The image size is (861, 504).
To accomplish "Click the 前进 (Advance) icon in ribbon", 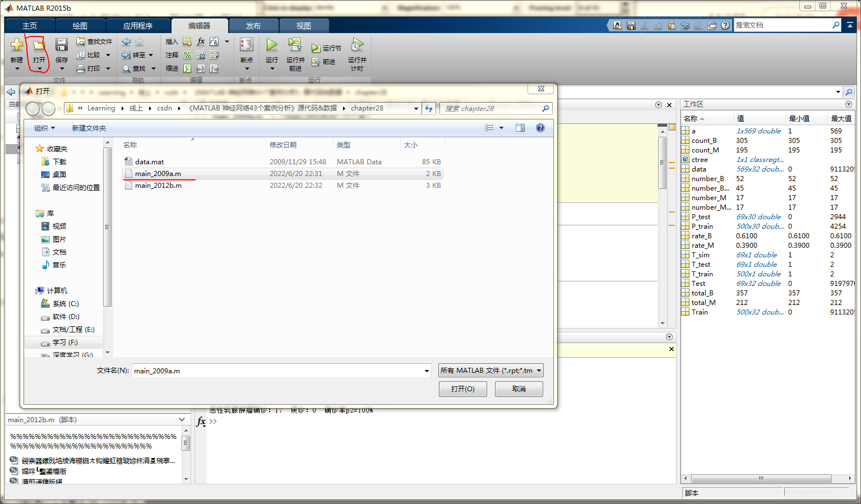I will (x=316, y=62).
